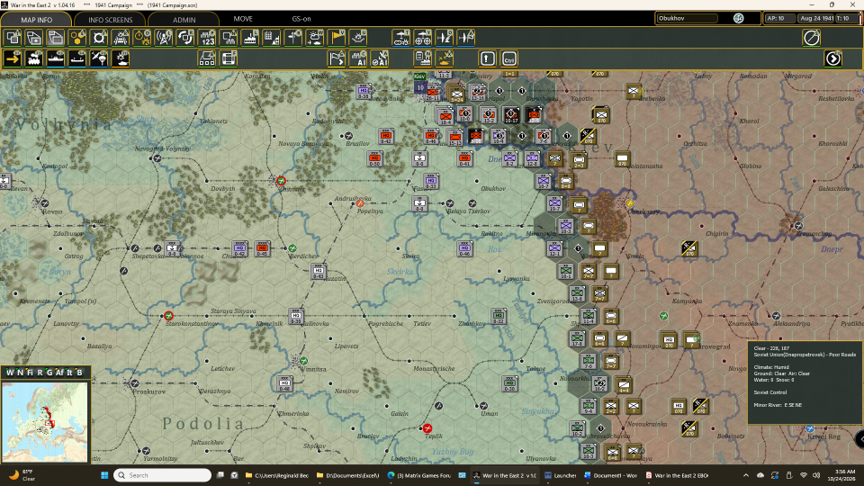864x486 pixels.
Task: Click the document and factory icon
Action: (x=423, y=58)
